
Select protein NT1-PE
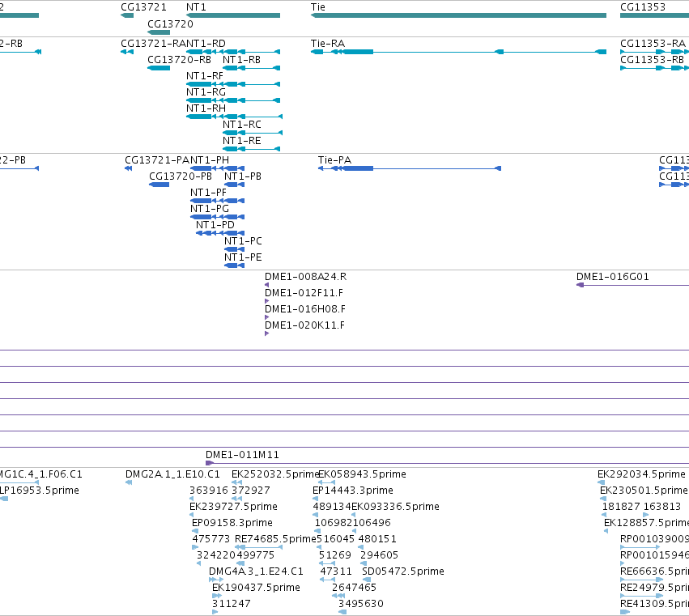click(x=234, y=266)
